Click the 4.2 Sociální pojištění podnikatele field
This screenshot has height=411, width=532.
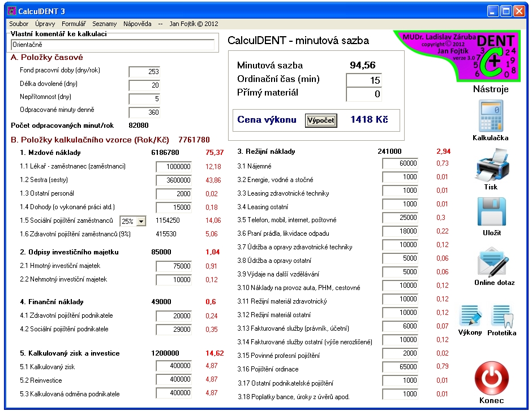174,330
